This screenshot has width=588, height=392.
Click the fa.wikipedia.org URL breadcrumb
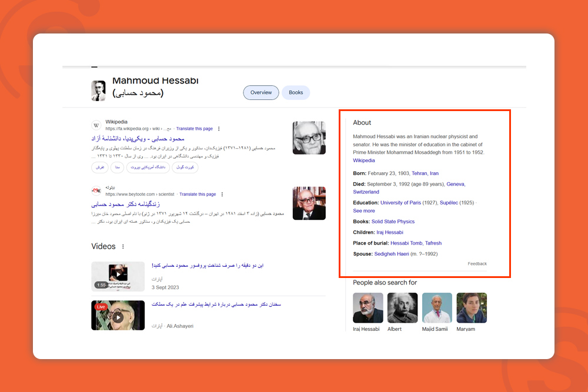(x=138, y=129)
